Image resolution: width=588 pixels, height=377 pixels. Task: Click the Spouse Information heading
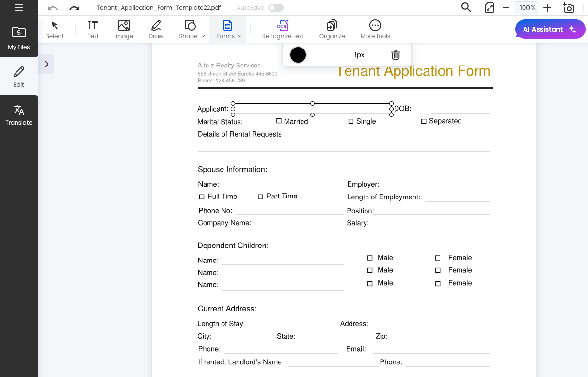pyautogui.click(x=232, y=169)
